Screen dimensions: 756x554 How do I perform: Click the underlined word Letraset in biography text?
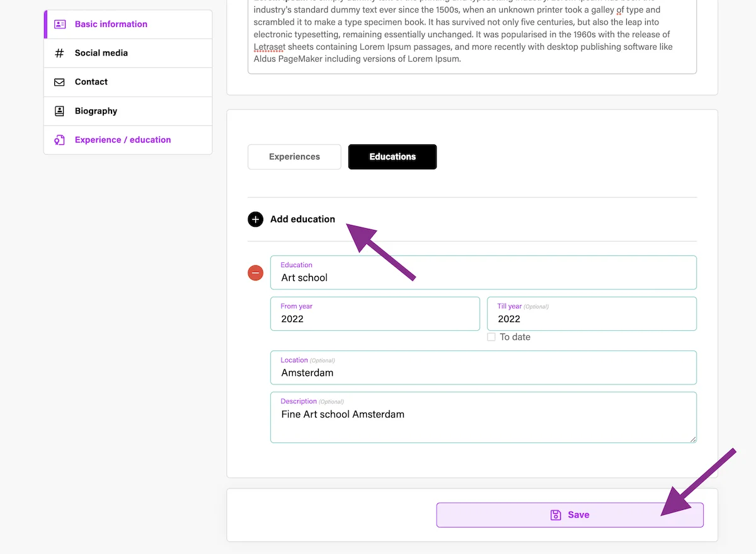[x=269, y=47]
